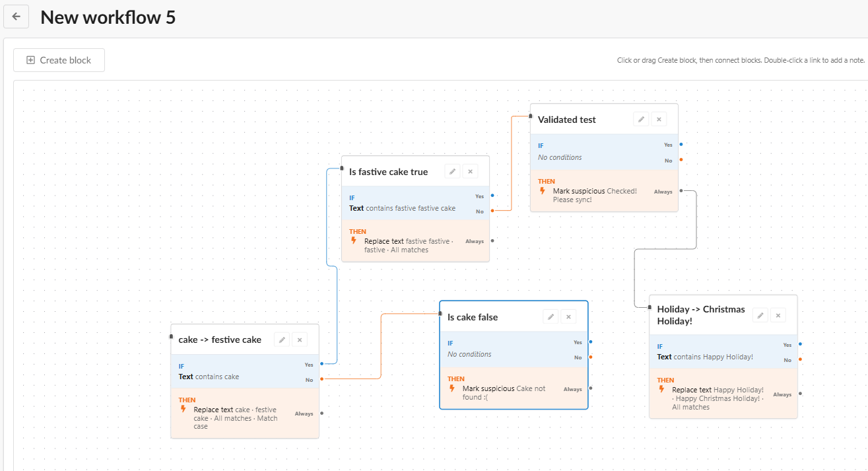The width and height of the screenshot is (868, 471).
Task: Select the 'cake -> festive cake' title
Action: [220, 340]
